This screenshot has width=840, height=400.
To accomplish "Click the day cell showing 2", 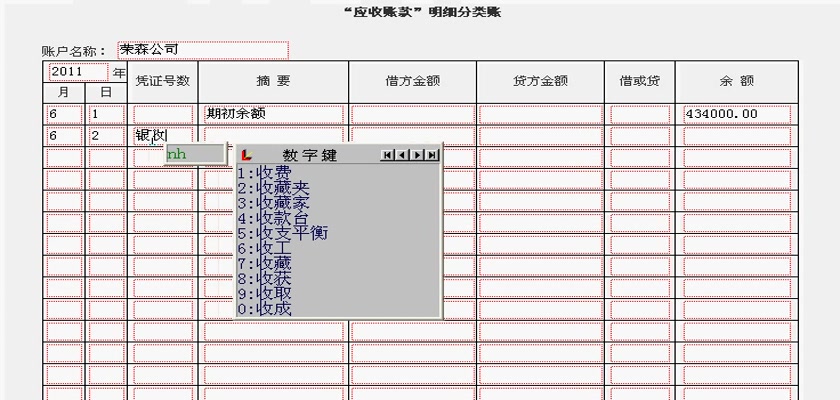I will tap(107, 135).
